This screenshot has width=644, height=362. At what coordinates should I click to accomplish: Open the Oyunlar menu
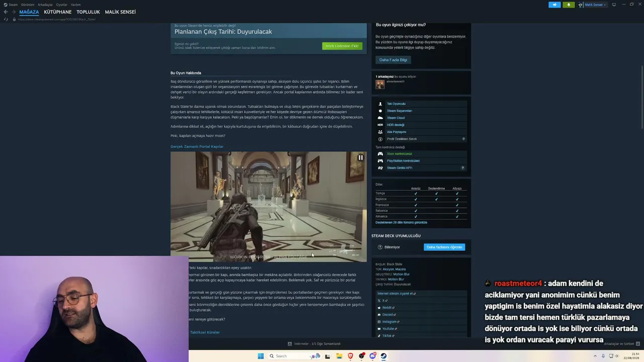pyautogui.click(x=62, y=5)
